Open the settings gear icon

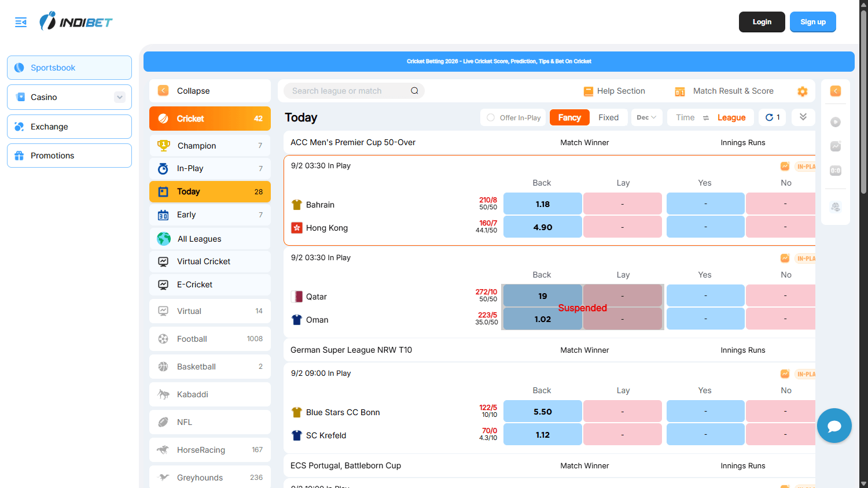(x=802, y=91)
